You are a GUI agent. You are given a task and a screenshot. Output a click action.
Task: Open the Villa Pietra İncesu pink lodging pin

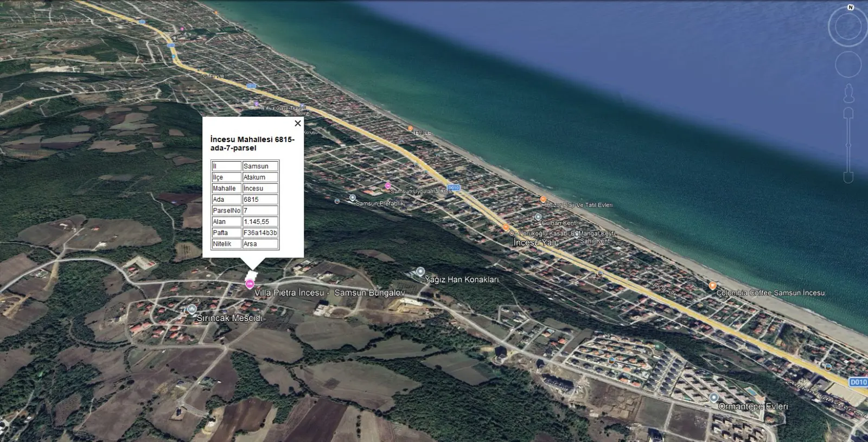click(250, 284)
